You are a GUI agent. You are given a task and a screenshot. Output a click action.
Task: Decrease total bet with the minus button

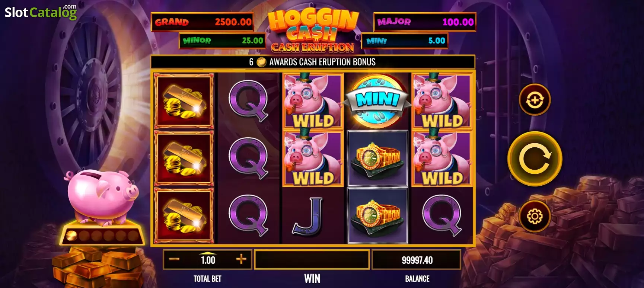[174, 259]
